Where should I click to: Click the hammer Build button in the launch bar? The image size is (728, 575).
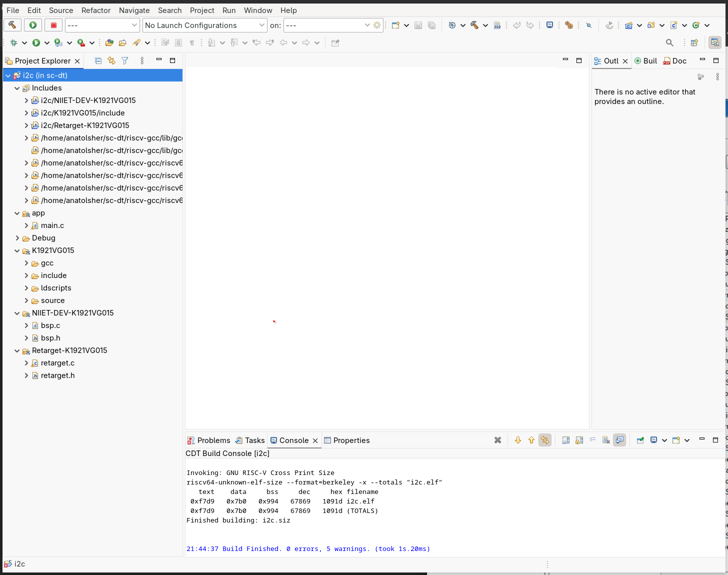tap(12, 25)
